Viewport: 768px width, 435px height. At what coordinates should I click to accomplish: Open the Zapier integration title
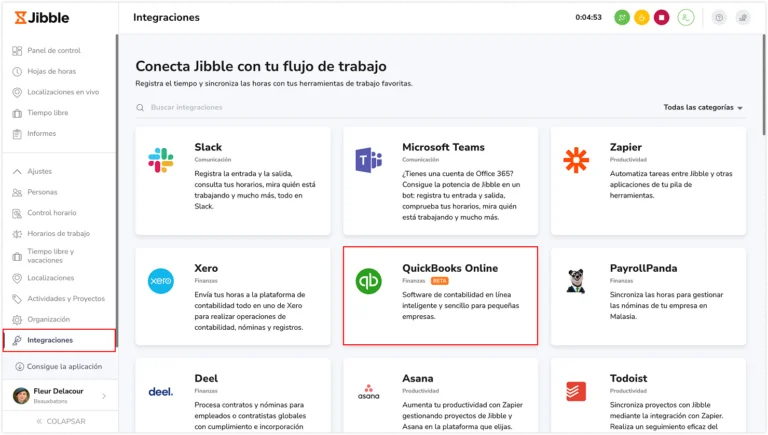pos(625,147)
